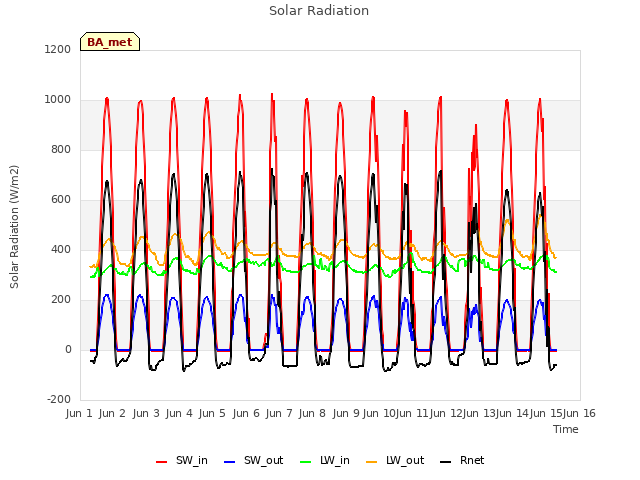Click the Jun 3 x-axis tick label
The image size is (640, 480).
pos(146,413)
